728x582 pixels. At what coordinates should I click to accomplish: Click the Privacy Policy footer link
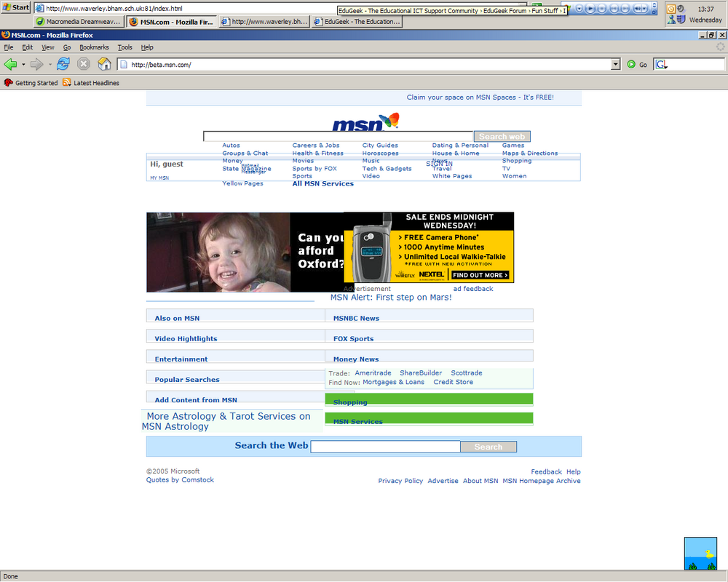tap(400, 481)
